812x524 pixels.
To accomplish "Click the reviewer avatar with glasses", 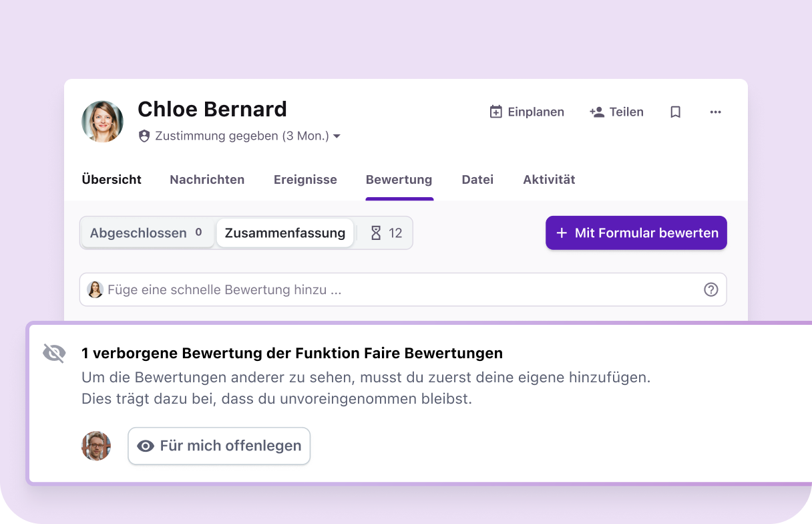I will (x=96, y=446).
